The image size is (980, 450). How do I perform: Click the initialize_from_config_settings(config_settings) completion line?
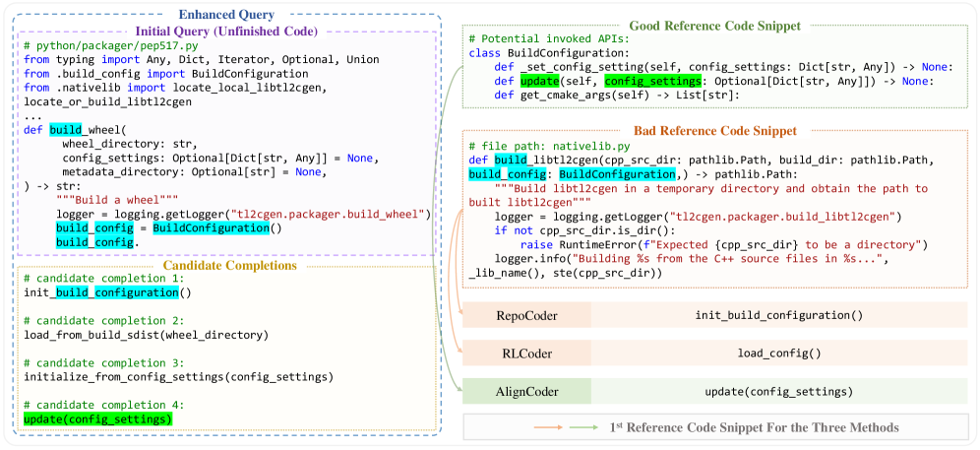tap(178, 377)
